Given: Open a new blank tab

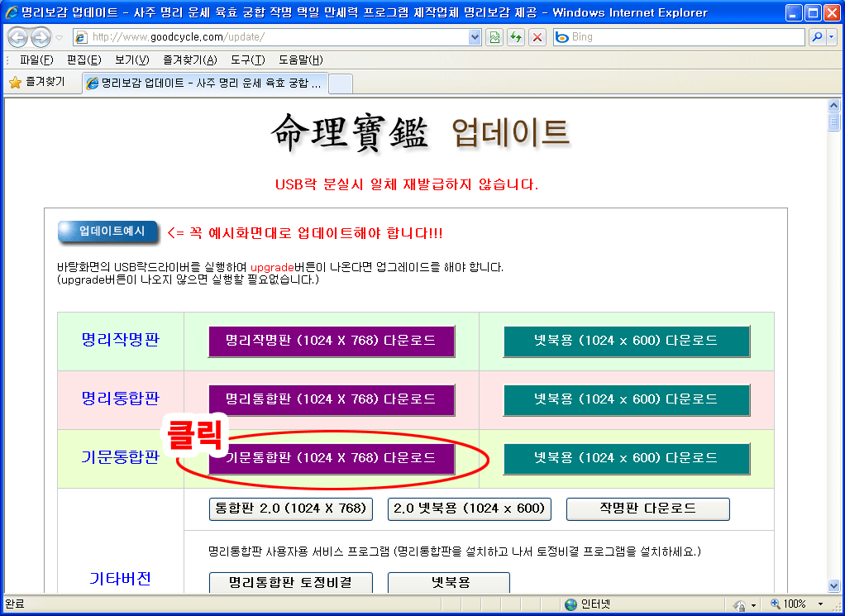Looking at the screenshot, I should (341, 84).
